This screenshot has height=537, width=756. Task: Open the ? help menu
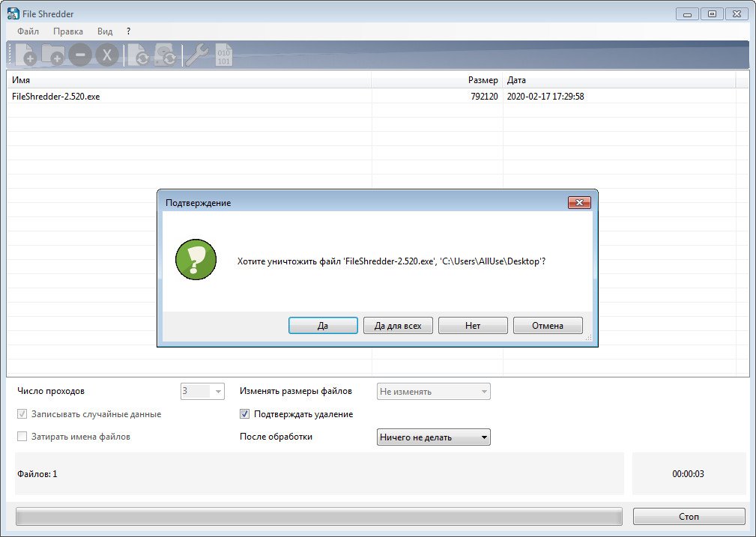128,31
